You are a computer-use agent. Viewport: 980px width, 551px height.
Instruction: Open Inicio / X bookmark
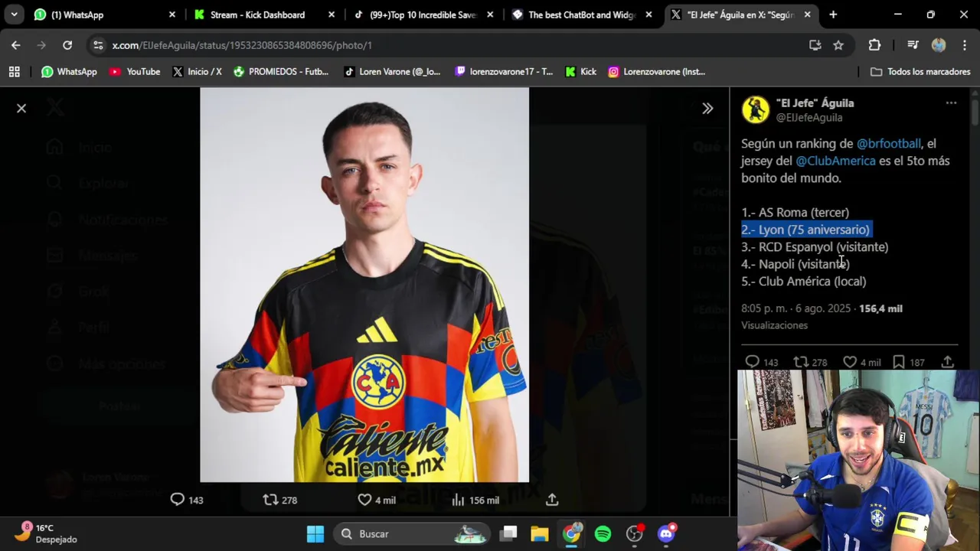(x=197, y=71)
